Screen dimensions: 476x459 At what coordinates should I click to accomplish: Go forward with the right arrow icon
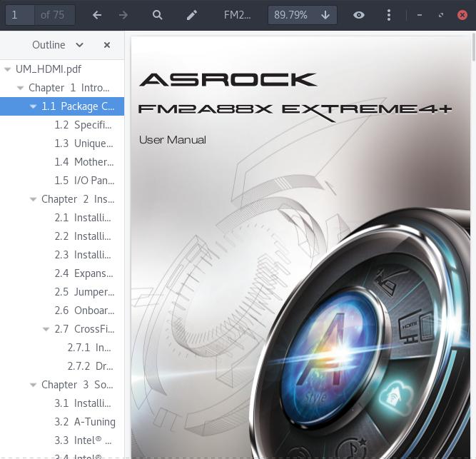point(123,15)
